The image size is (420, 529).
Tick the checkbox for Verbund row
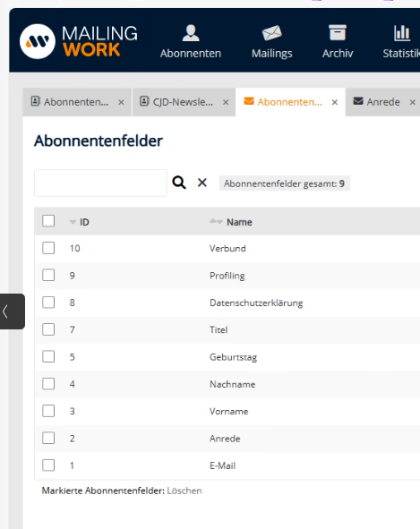48,248
